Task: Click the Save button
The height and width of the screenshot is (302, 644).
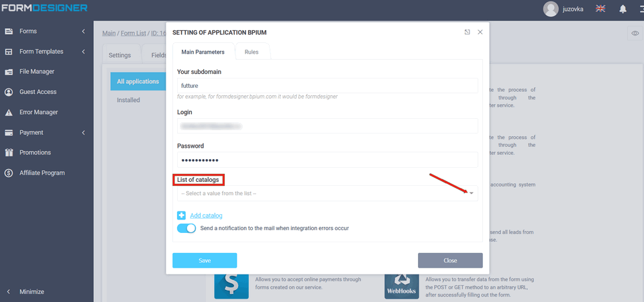Action: 205,260
